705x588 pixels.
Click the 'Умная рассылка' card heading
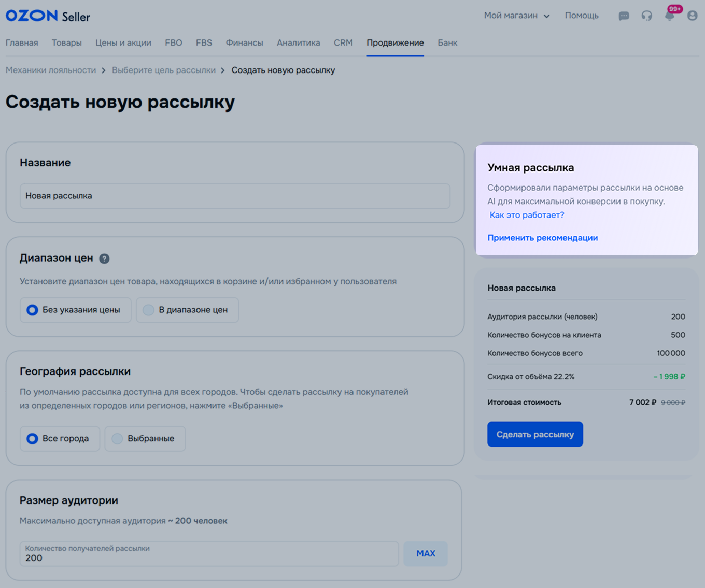(x=531, y=168)
